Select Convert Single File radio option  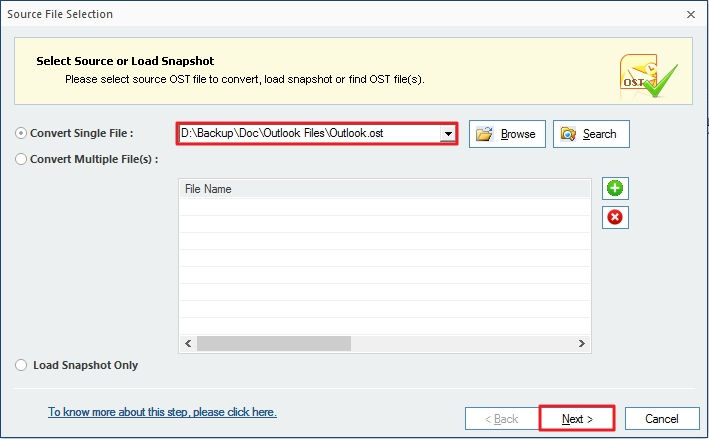[21, 133]
